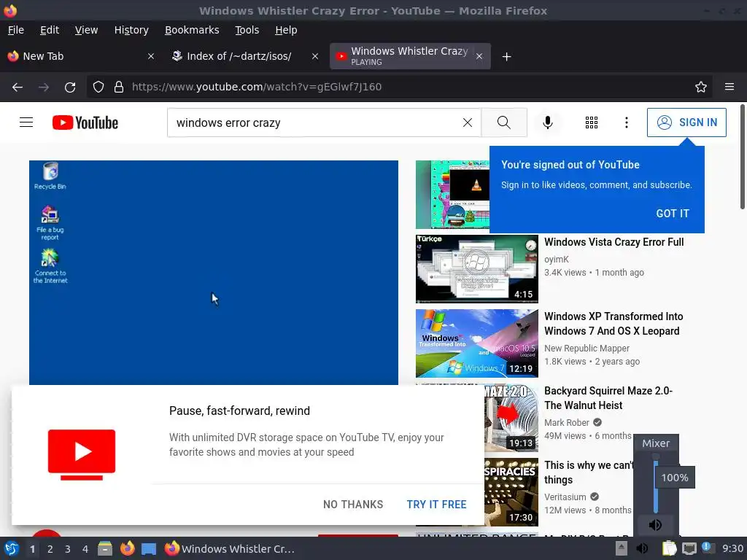Open the YouTube apps grid

(591, 122)
